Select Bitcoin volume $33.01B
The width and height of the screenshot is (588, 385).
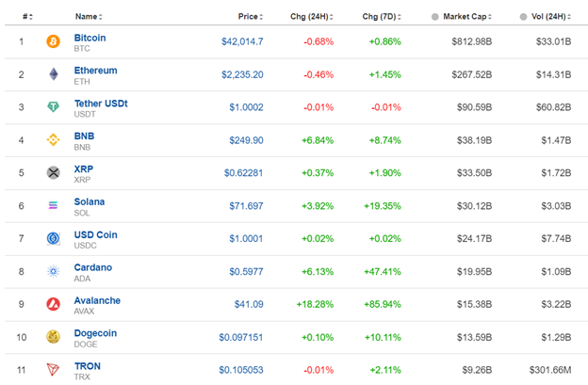click(x=553, y=41)
